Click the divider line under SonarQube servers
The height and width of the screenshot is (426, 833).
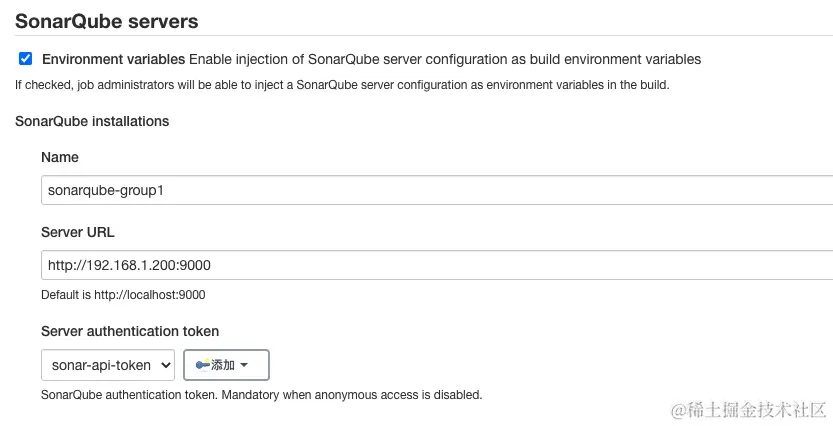(x=424, y=36)
